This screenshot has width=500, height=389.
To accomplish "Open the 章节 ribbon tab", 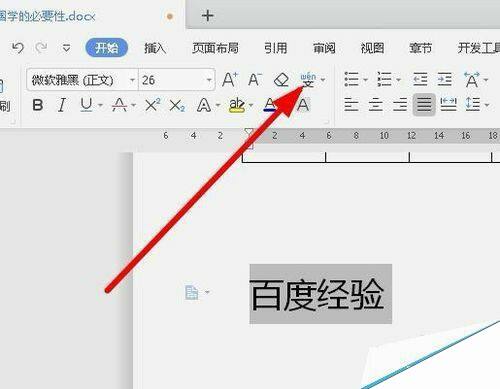I will click(420, 48).
